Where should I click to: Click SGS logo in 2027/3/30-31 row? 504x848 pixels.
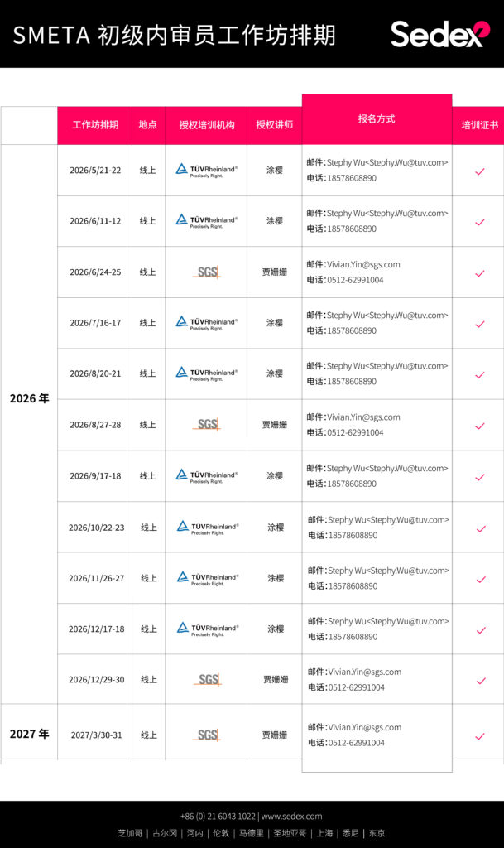206,735
